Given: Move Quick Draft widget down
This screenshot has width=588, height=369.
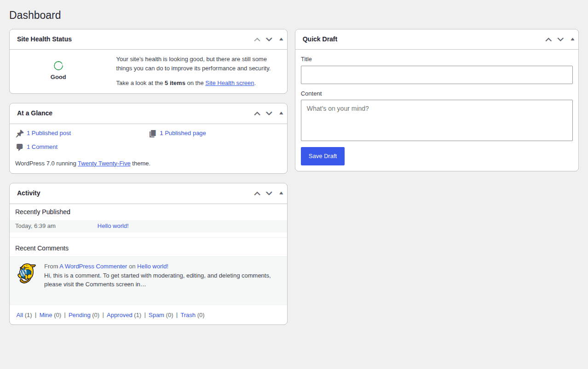Looking at the screenshot, I should [560, 40].
